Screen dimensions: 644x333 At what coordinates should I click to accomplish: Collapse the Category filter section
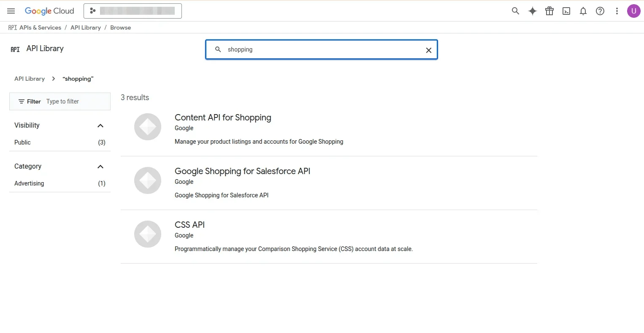100,166
